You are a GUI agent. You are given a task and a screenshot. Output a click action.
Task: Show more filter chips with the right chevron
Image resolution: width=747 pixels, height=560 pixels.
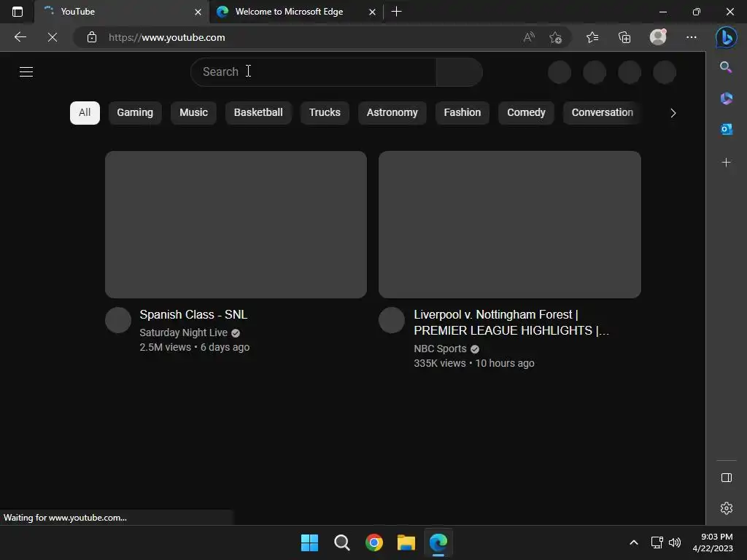pos(673,113)
